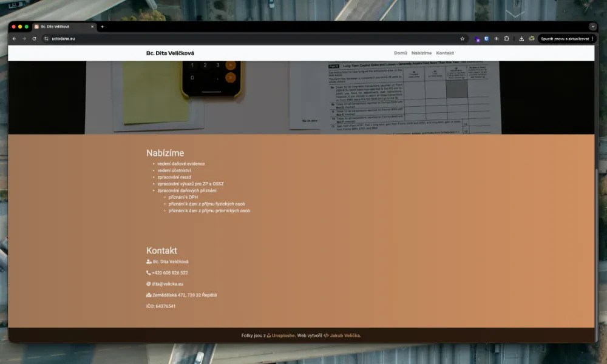607x364 pixels.
Task: Open Kontakt in the site navigation
Action: (445, 53)
